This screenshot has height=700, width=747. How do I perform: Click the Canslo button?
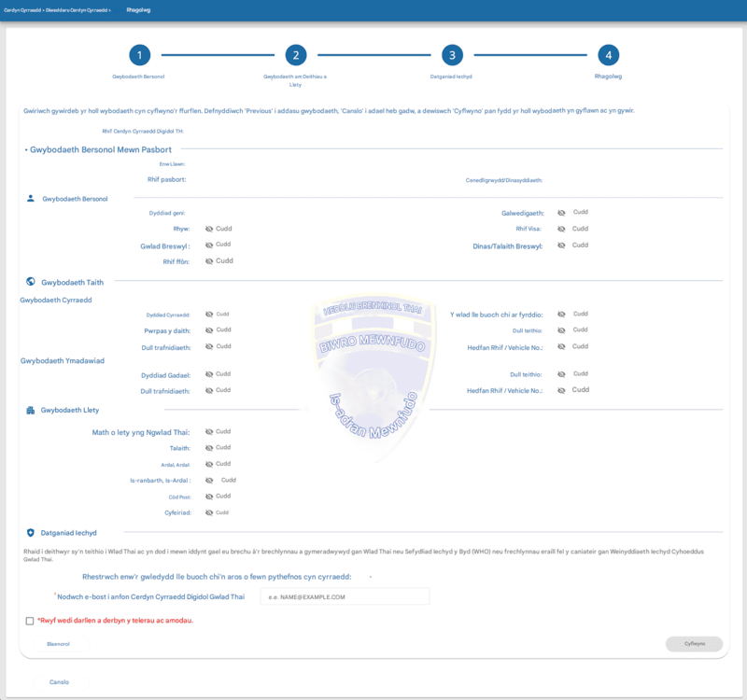pyautogui.click(x=59, y=681)
